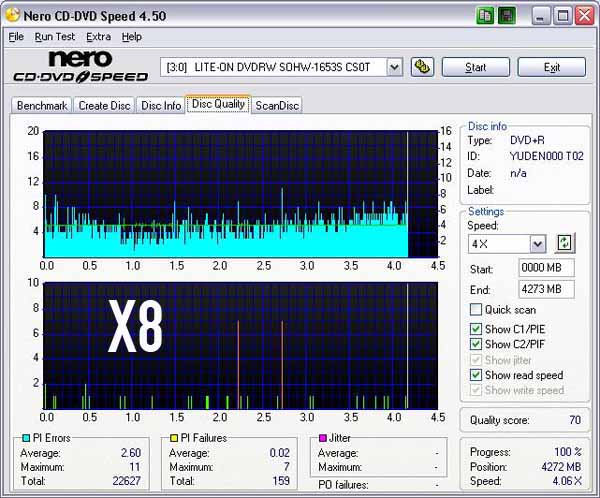The width and height of the screenshot is (600, 498).
Task: Click the Start field showing 0000 MB
Action: tap(546, 268)
